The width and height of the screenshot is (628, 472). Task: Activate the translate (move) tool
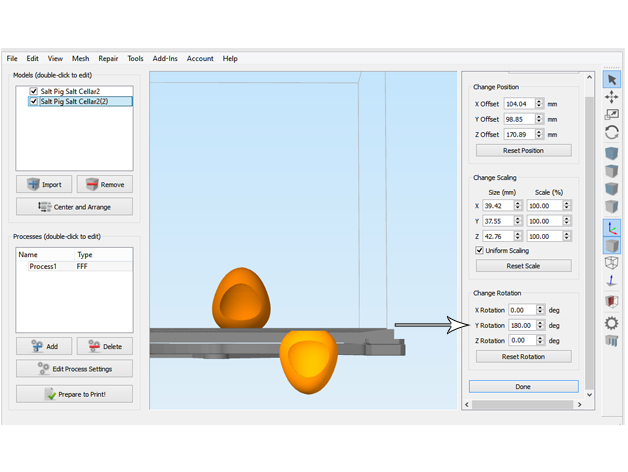(x=612, y=97)
